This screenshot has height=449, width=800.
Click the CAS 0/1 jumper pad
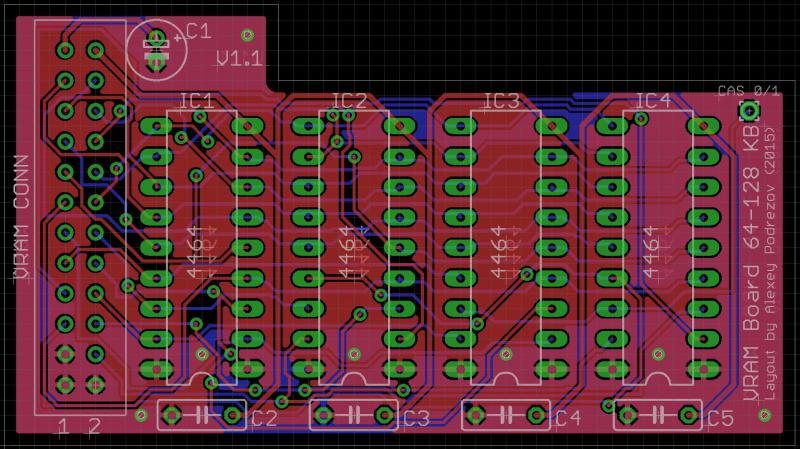tap(747, 109)
